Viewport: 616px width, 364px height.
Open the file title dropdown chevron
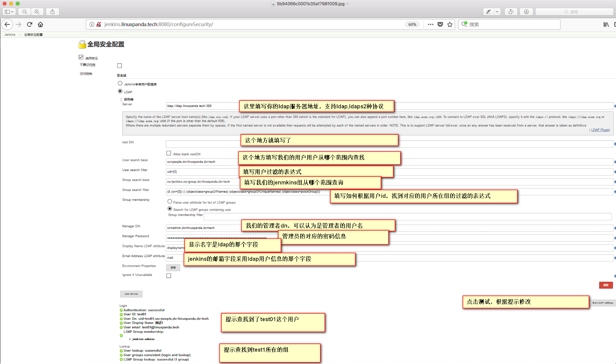[348, 4]
